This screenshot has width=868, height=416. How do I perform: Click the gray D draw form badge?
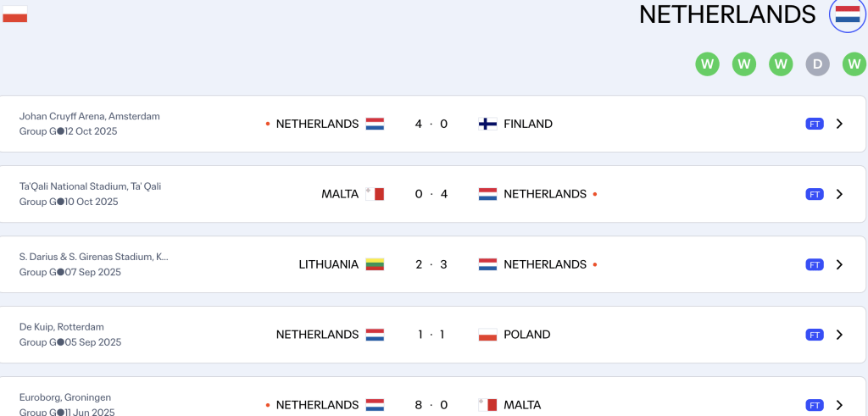[x=817, y=64]
